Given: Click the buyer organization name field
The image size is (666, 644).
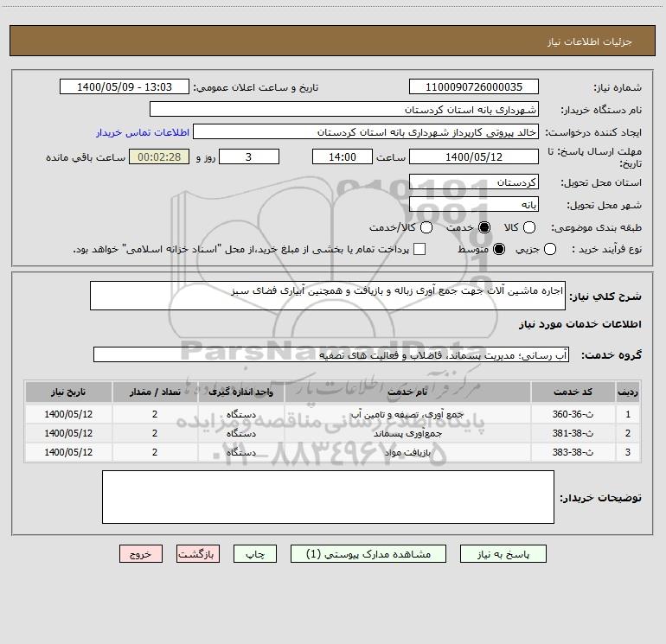Looking at the screenshot, I should (x=344, y=110).
